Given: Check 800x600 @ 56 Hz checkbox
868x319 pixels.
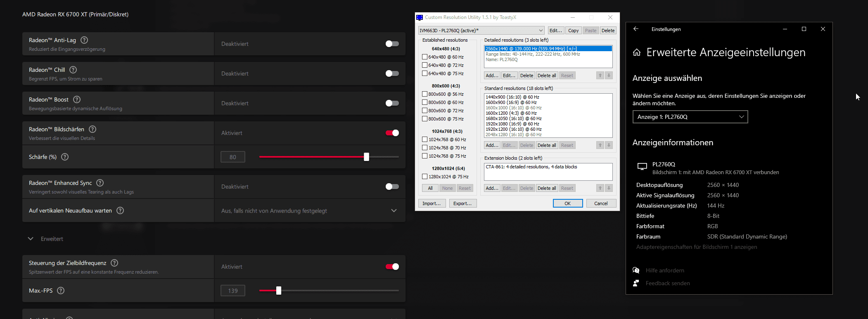Looking at the screenshot, I should pos(425,94).
